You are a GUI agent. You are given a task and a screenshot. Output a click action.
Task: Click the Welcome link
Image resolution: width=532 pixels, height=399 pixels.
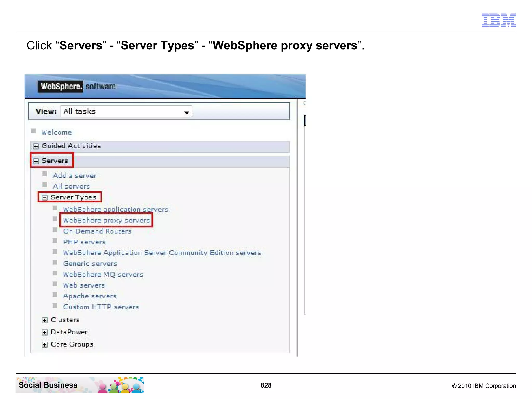pos(56,132)
